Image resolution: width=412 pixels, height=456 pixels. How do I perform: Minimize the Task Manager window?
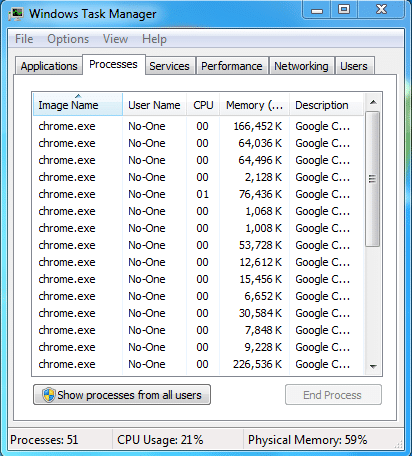coord(317,10)
